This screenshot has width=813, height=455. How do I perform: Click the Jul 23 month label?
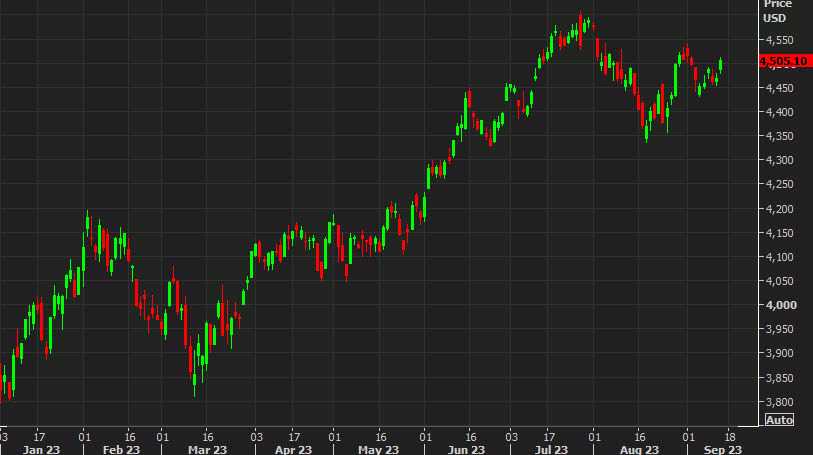point(551,449)
